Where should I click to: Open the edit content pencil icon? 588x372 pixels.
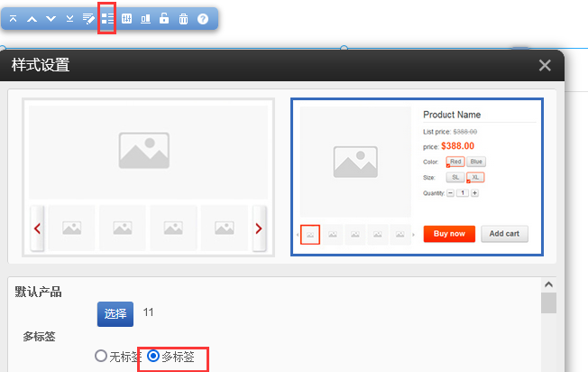pyautogui.click(x=88, y=19)
